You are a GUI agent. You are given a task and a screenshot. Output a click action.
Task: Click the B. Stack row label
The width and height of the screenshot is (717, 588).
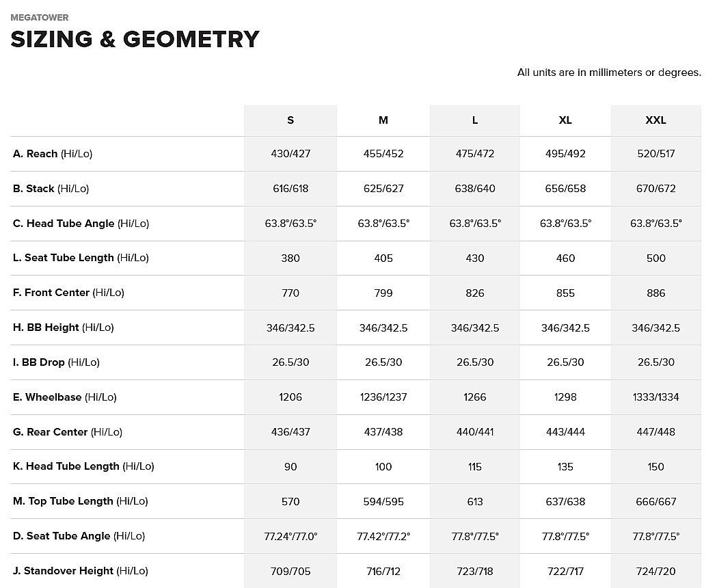coord(51,189)
